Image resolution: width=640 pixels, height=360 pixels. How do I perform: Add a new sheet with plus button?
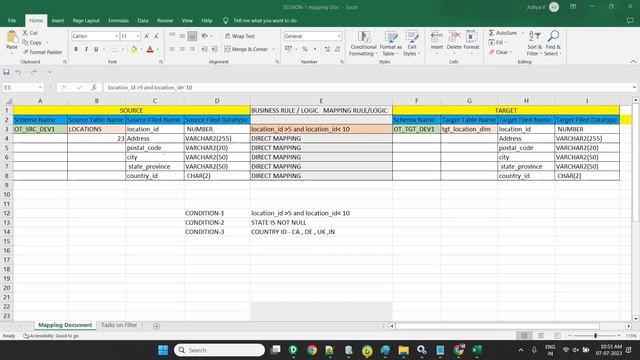(x=156, y=326)
